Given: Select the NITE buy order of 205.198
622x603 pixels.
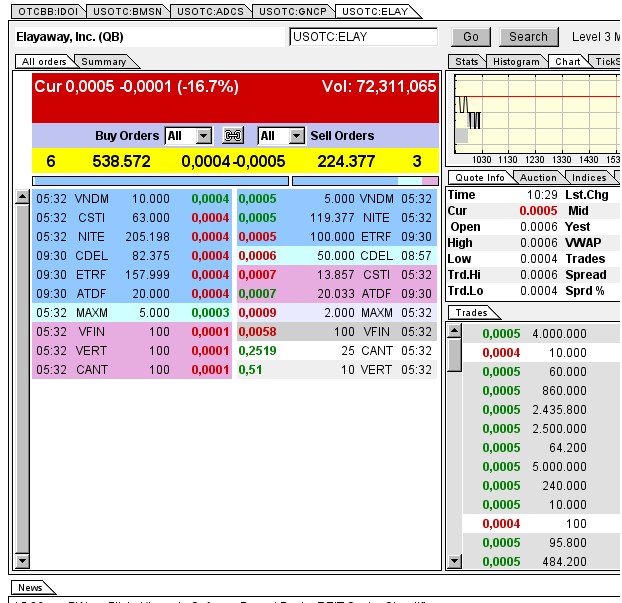Looking at the screenshot, I should [x=132, y=237].
